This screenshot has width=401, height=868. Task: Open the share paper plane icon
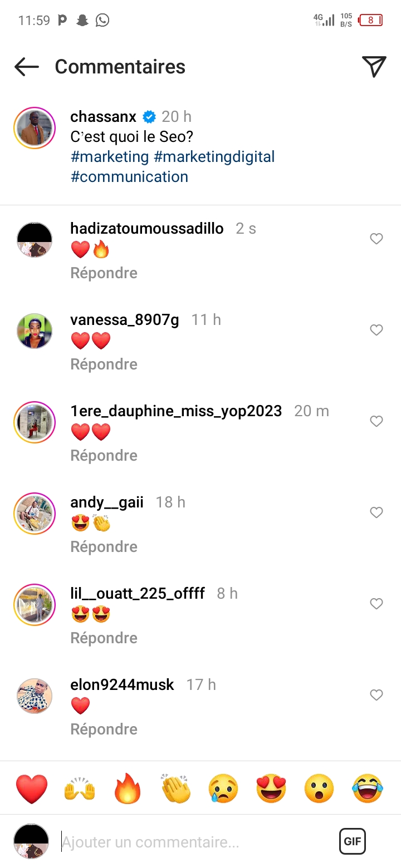(374, 67)
